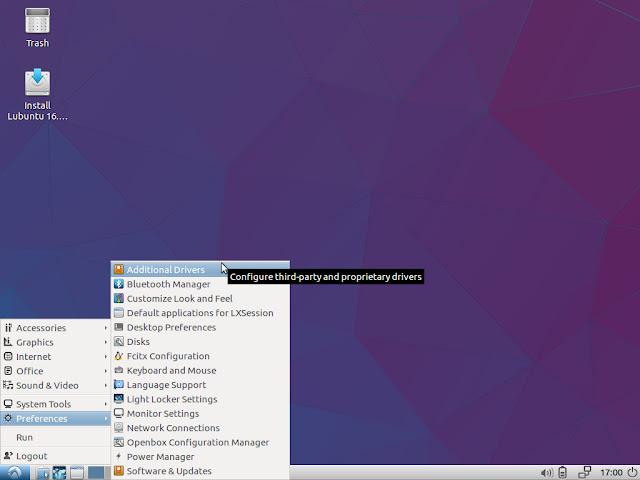640x480 pixels.
Task: Choose Language Support
Action: tap(200, 385)
